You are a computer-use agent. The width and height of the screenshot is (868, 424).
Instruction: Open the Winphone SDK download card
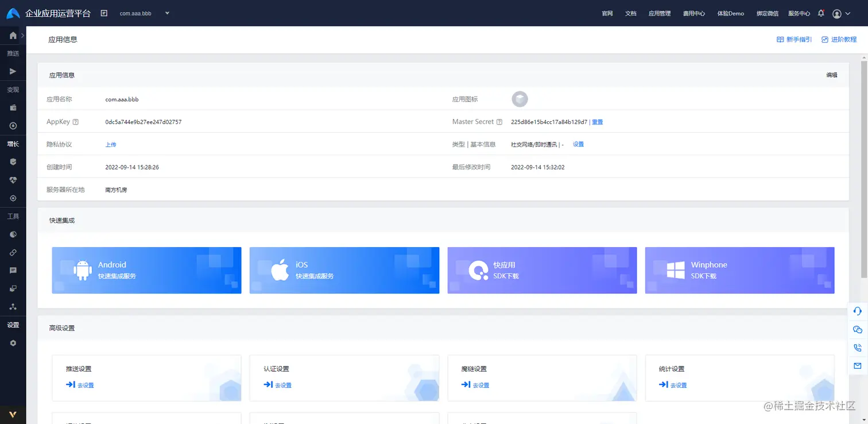pos(739,270)
